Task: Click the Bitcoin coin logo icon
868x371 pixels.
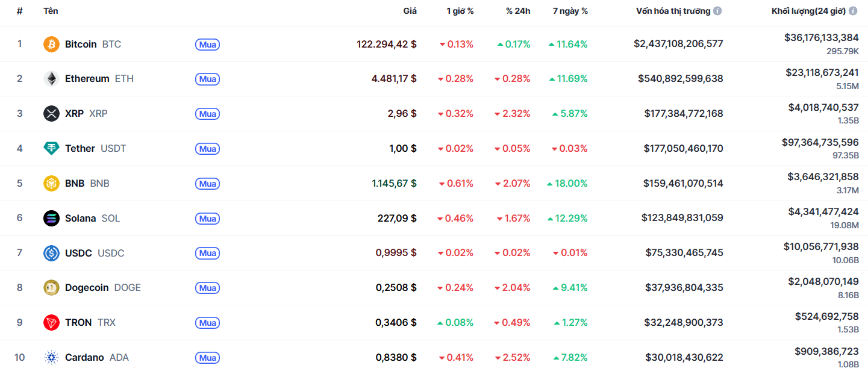Action: (x=52, y=44)
